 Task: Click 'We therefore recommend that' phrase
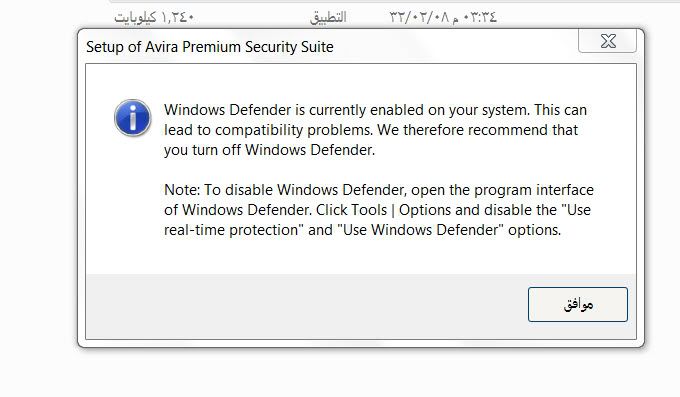pyautogui.click(x=477, y=130)
